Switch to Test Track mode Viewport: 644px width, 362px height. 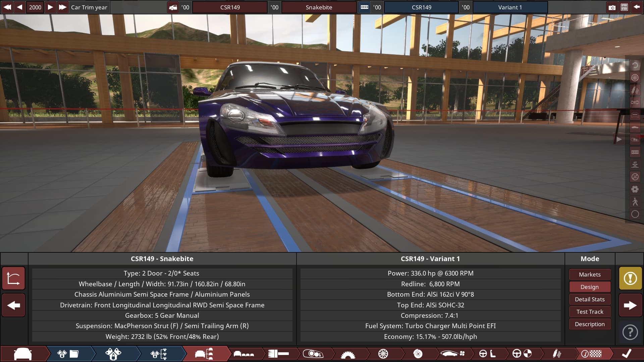click(x=590, y=312)
